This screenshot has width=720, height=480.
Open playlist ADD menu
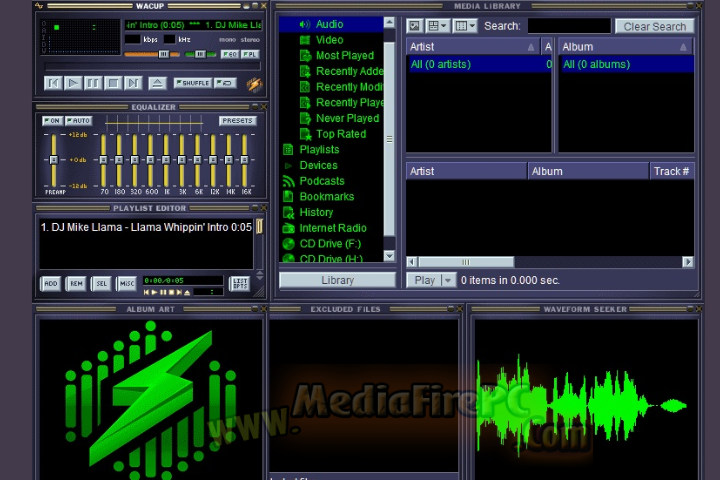click(x=51, y=284)
